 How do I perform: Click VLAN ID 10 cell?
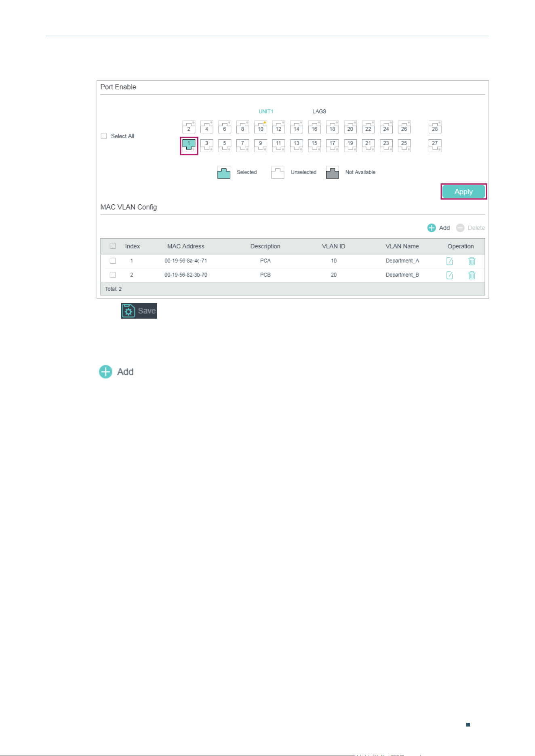pos(334,261)
